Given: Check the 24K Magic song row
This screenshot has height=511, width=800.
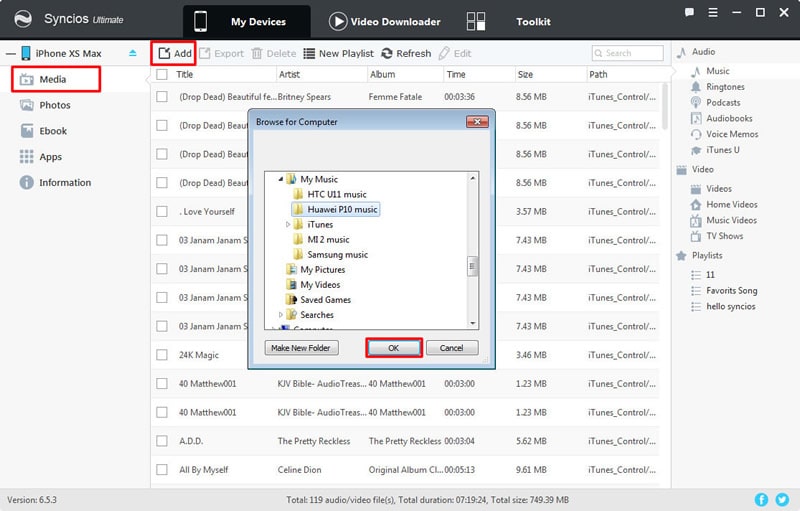Looking at the screenshot, I should point(162,354).
